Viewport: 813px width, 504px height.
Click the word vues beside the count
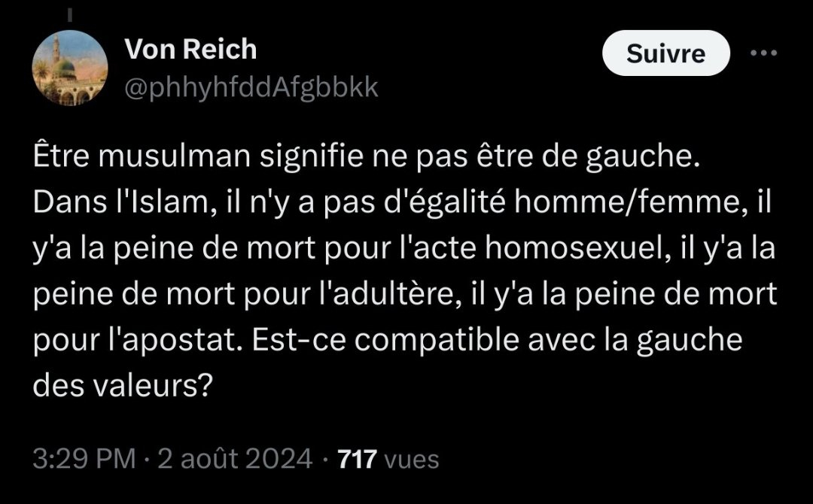[412, 460]
